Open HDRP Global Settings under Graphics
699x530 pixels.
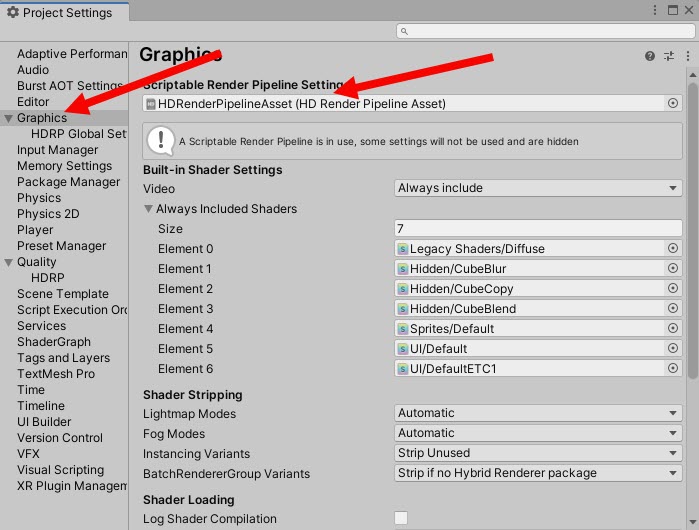[x=79, y=134]
